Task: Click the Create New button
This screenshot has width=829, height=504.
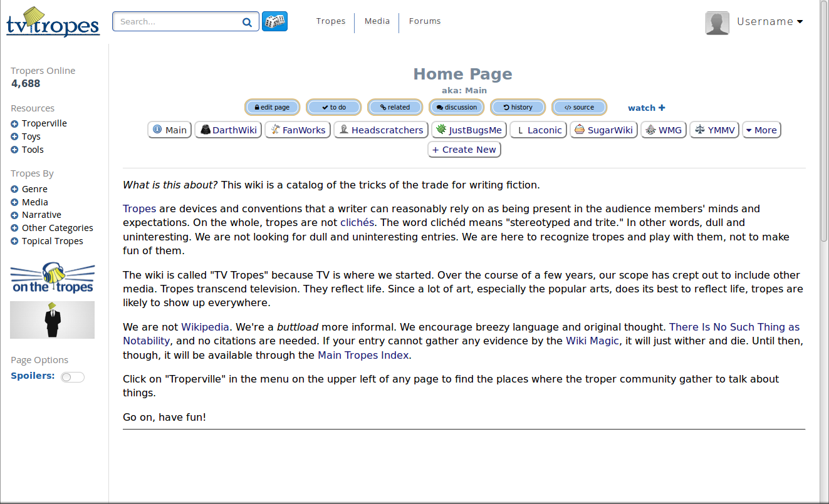Action: pos(464,149)
